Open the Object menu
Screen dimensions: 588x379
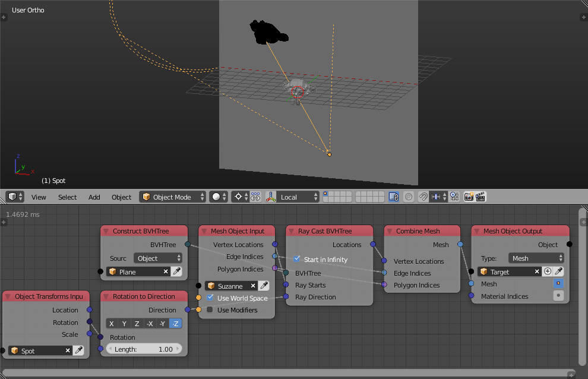(121, 197)
